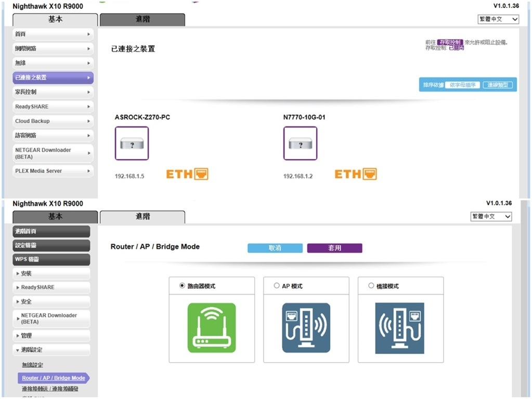Click the bridge mode illustration icon
Viewport: 532px width, 399px height.
(x=400, y=328)
